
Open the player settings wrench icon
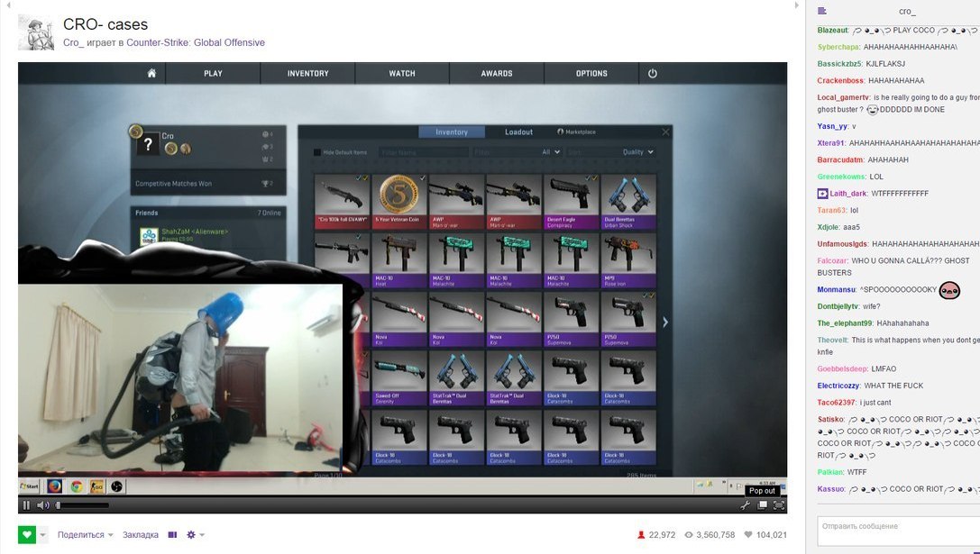tap(745, 505)
